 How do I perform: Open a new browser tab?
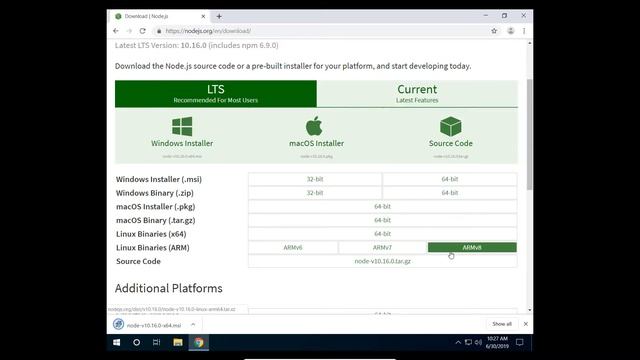coord(219,16)
